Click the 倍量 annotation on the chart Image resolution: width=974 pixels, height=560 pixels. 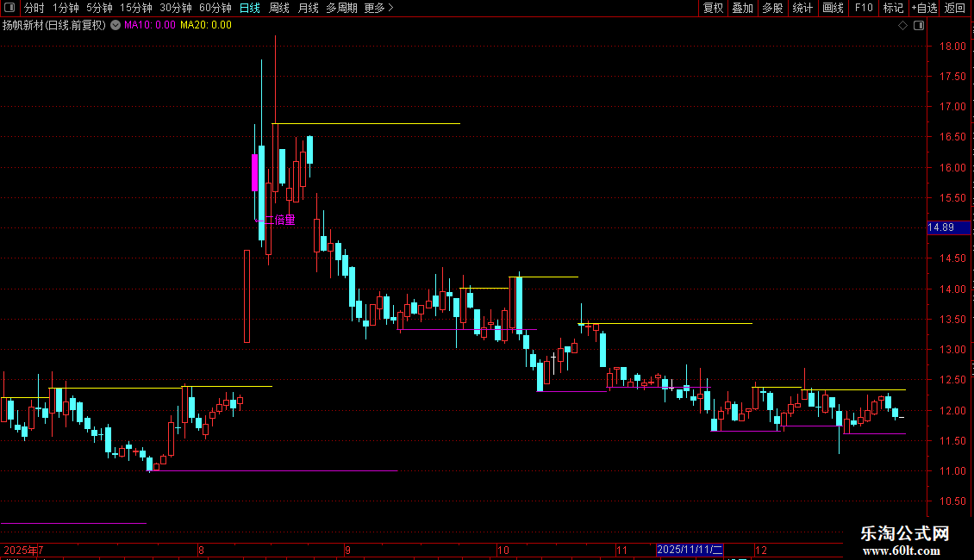click(x=284, y=220)
